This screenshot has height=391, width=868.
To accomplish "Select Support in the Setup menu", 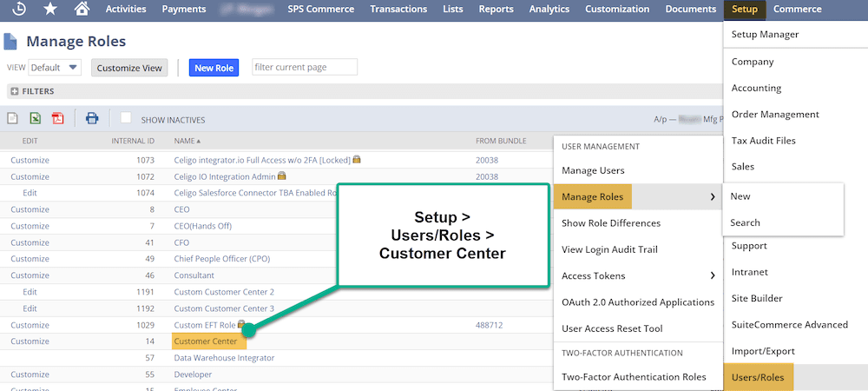I will (749, 246).
